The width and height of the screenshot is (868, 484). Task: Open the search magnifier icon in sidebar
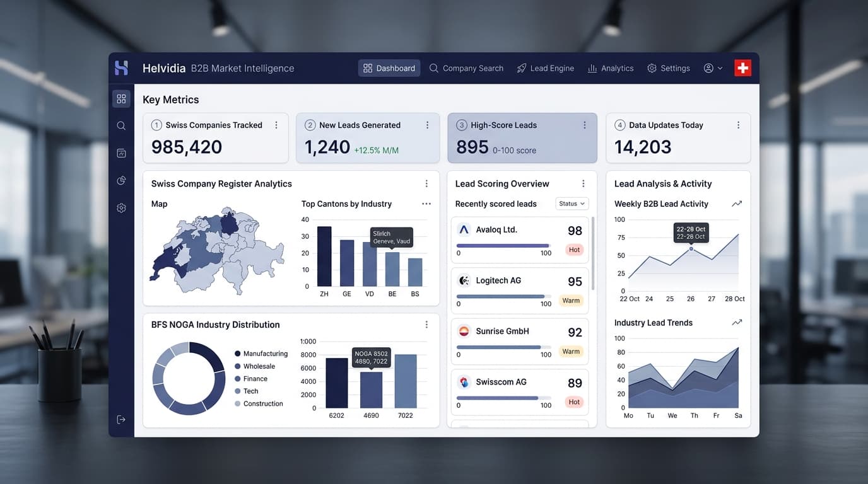tap(121, 126)
